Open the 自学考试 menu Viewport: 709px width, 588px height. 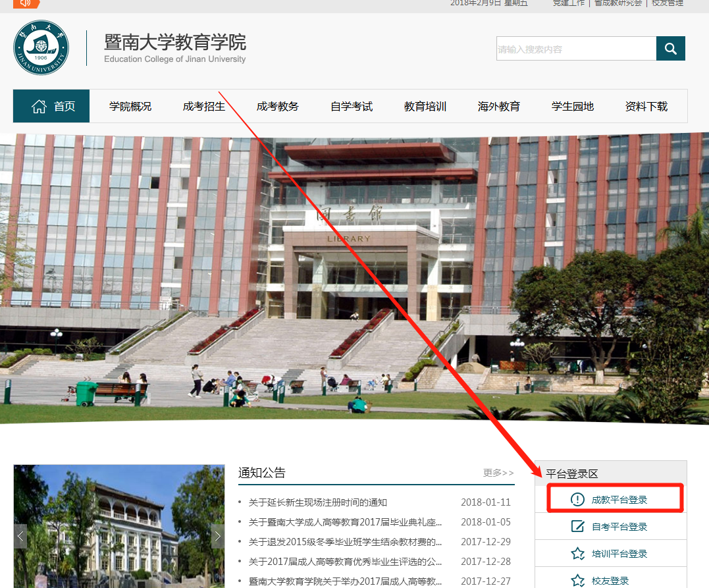click(352, 106)
